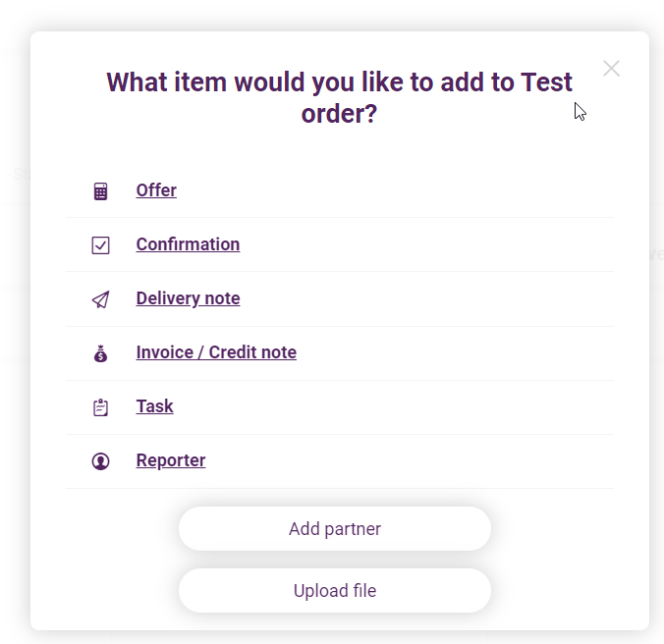This screenshot has width=664, height=644.
Task: Click the paper plane Delivery note icon
Action: coord(100,299)
